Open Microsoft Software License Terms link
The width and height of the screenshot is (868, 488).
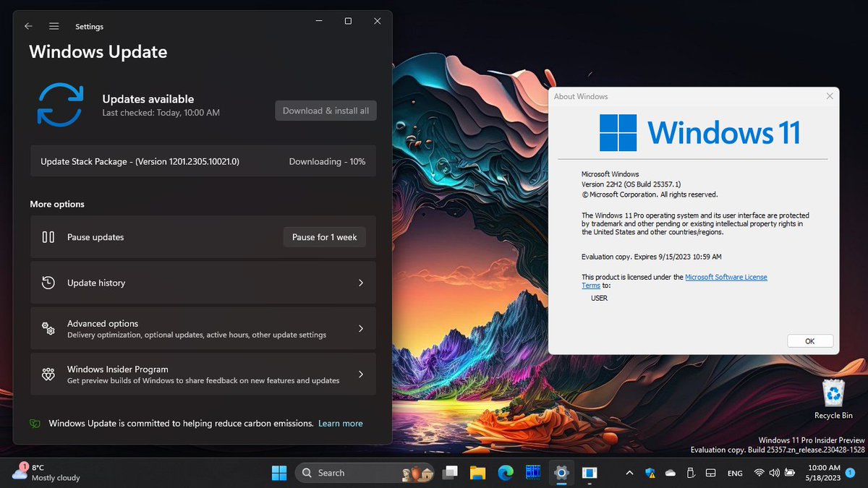675,281
